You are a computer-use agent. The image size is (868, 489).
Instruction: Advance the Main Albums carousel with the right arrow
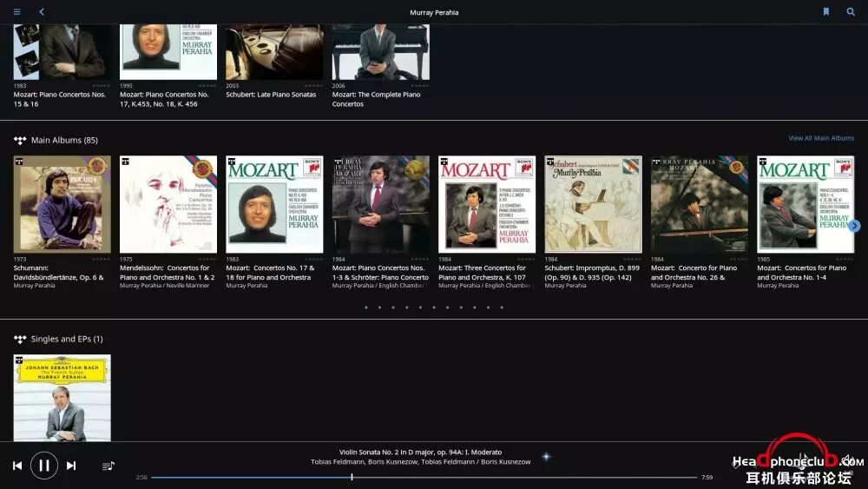pyautogui.click(x=855, y=226)
